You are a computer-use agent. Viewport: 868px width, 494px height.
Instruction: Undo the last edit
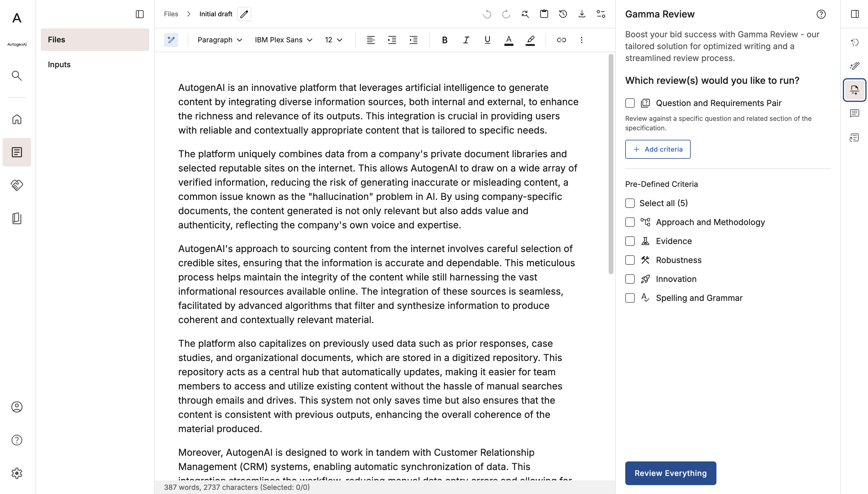[x=487, y=14]
